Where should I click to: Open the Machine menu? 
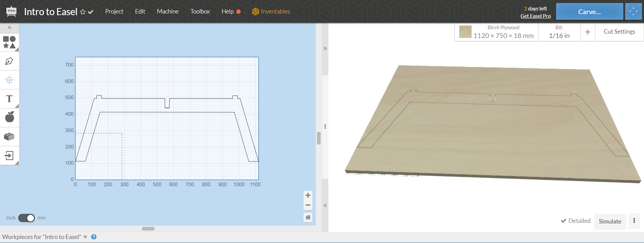click(168, 11)
